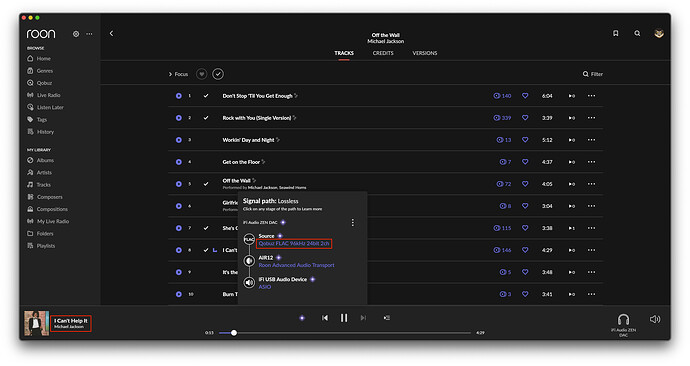This screenshot has width=690, height=366.
Task: Play Don't Stop 'Til You Get Enough via its disc icon
Action: click(x=179, y=96)
